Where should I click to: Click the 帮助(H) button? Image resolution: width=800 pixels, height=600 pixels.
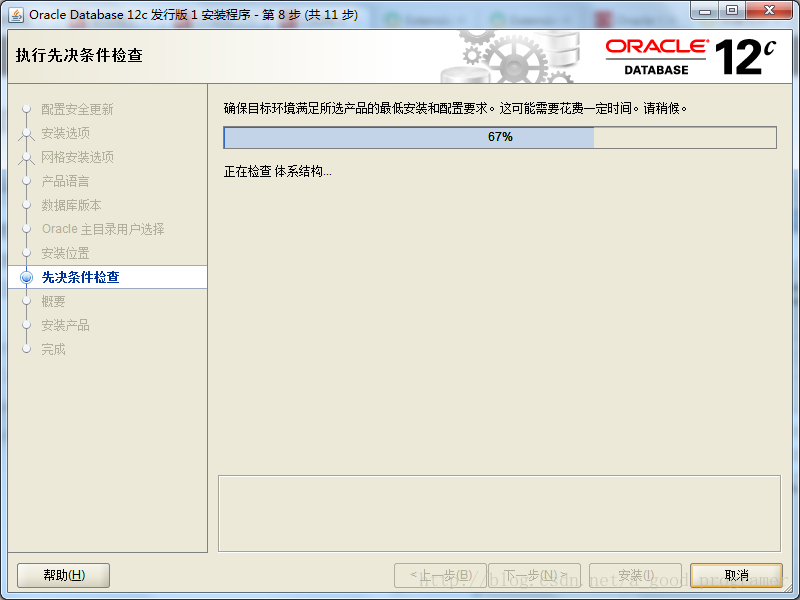point(63,575)
